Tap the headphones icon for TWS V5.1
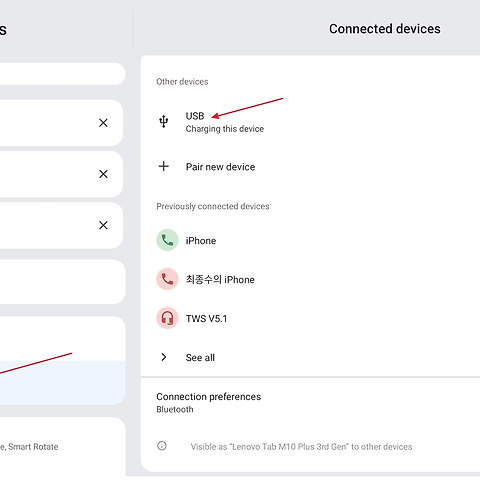The image size is (480, 480). tap(167, 318)
